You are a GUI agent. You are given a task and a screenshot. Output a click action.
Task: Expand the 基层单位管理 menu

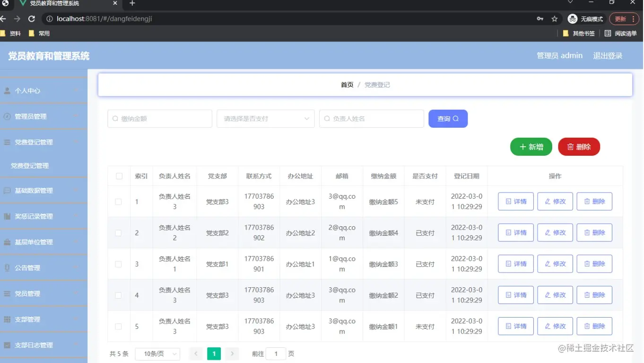coord(44,242)
